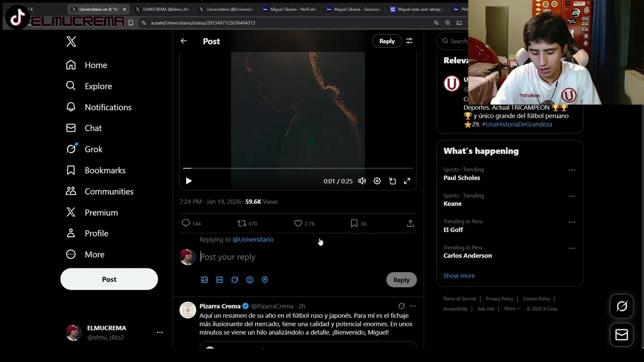Image resolution: width=644 pixels, height=362 pixels.
Task: Open Grok in the sidebar
Action: [x=84, y=149]
